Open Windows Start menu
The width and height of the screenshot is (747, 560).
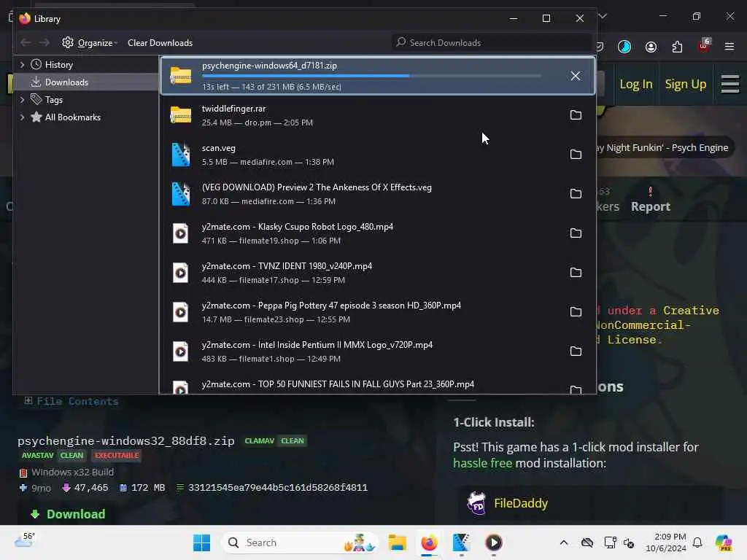(201, 542)
